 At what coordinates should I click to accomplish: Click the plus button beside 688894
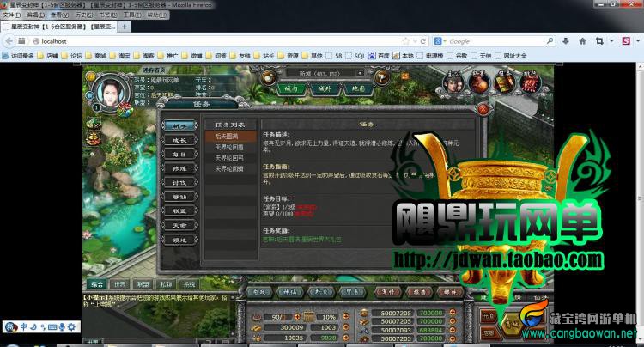453,329
